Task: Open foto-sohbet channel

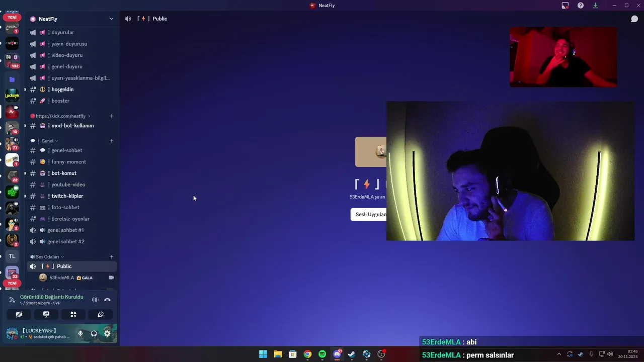Action: point(71,207)
